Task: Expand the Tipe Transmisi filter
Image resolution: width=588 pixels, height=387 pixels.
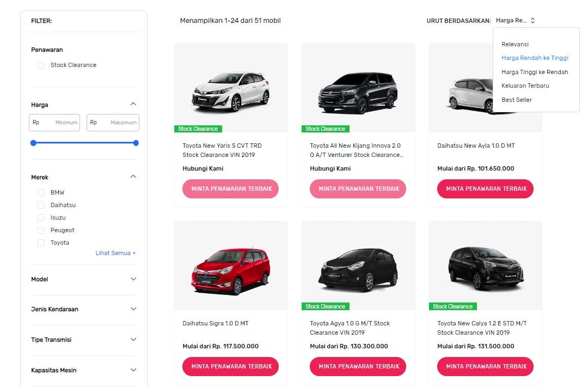Action: tap(133, 340)
